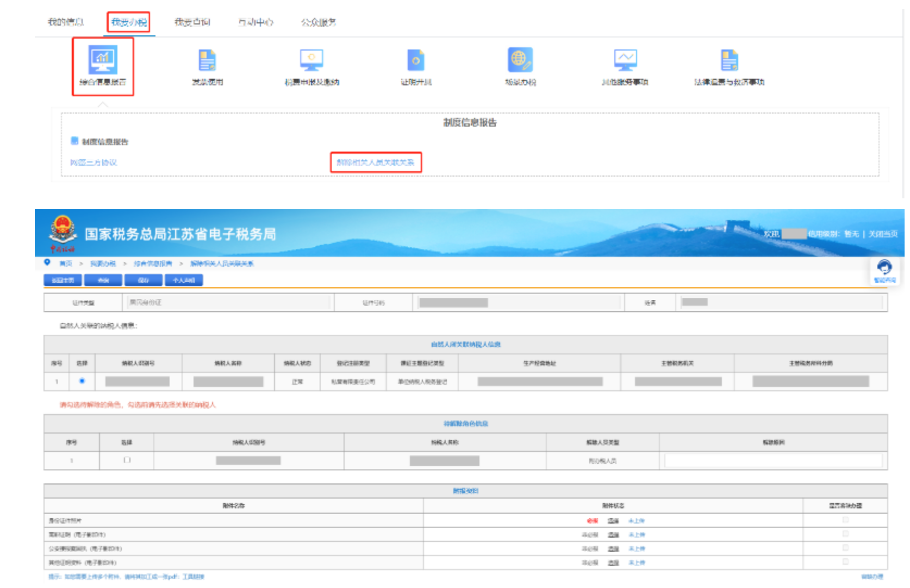Check row 1 in the 待解除角色信息 table
This screenshot has width=910, height=588.
coord(127,460)
